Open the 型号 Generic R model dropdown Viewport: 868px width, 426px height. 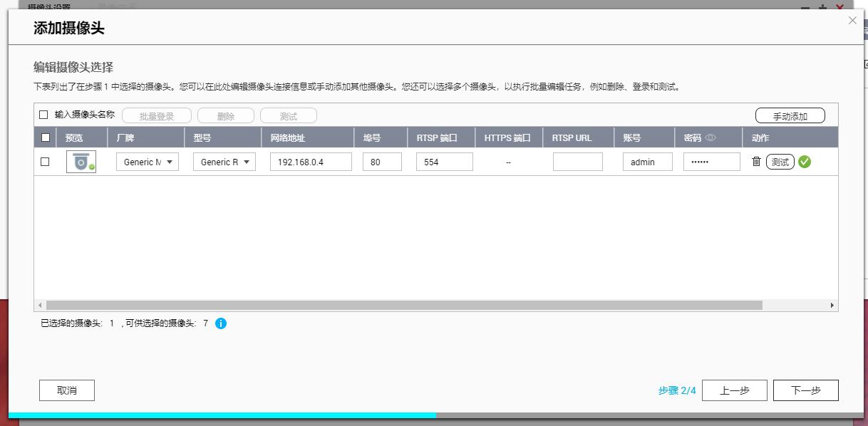tap(224, 162)
